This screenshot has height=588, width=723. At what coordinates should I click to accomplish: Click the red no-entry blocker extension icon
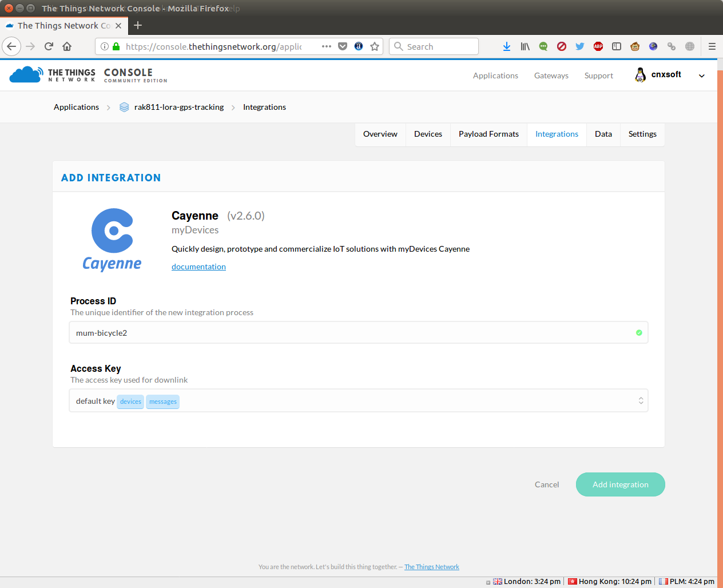[x=562, y=46]
